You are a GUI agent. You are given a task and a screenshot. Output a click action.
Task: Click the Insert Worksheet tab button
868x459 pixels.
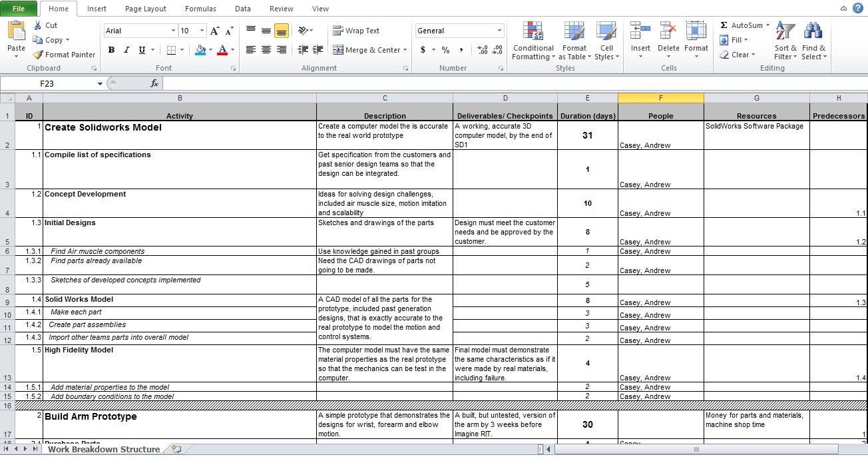click(x=176, y=449)
